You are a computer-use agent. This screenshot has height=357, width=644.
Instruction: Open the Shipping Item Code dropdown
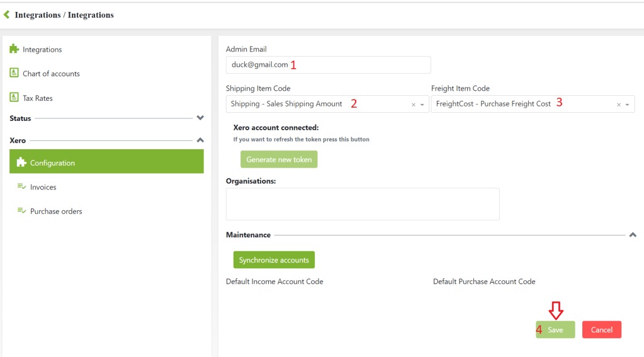tap(422, 105)
